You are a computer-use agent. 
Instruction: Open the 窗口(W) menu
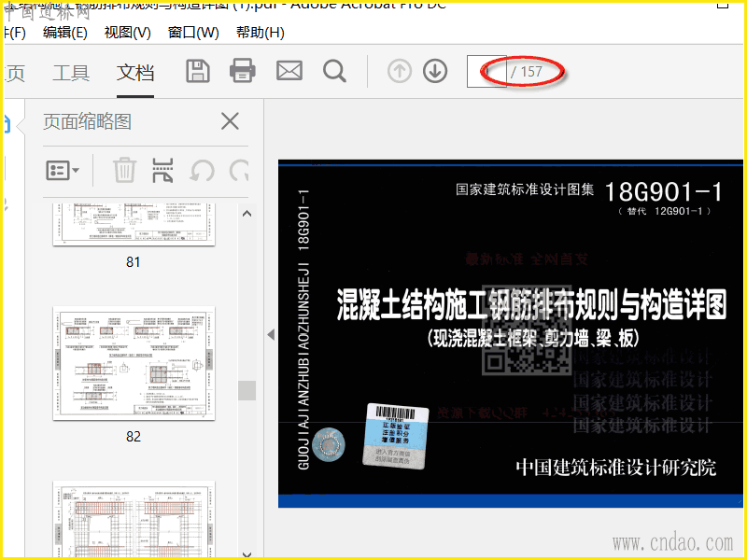click(x=193, y=33)
